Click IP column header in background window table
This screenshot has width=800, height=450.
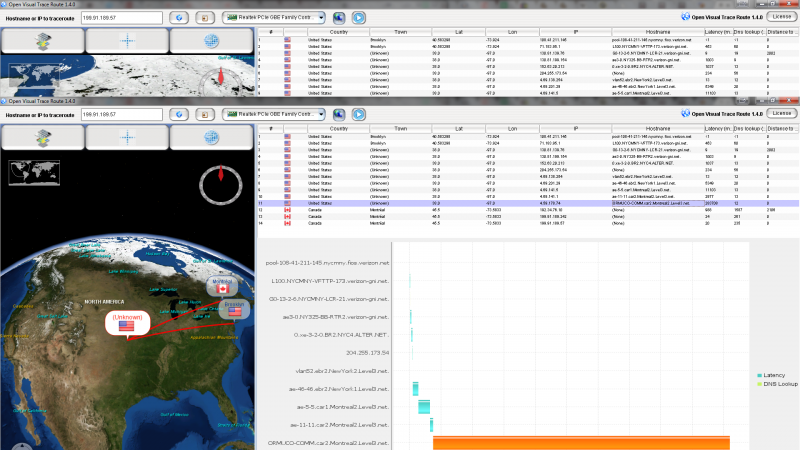(576, 32)
